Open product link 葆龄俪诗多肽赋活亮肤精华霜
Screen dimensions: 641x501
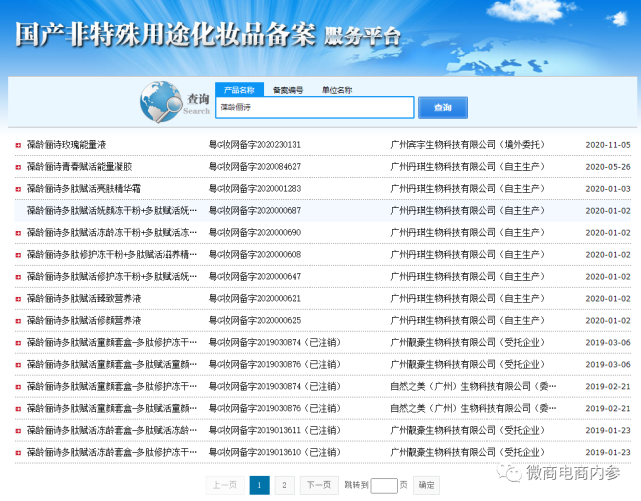84,189
